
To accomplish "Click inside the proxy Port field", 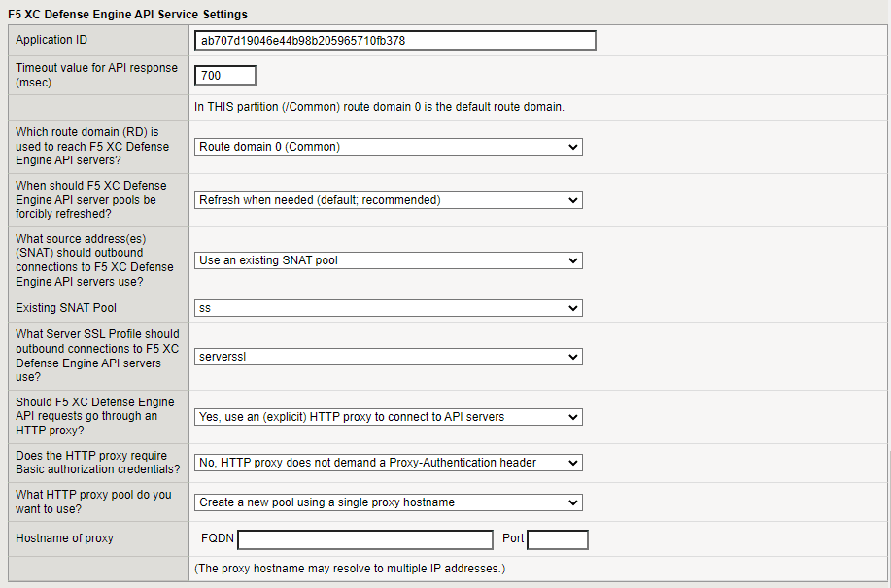I will click(x=557, y=538).
